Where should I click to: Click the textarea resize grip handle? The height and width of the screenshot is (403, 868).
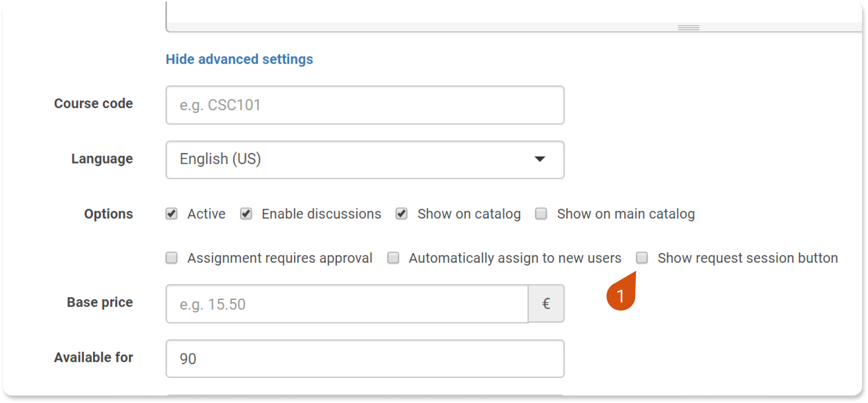[x=689, y=28]
